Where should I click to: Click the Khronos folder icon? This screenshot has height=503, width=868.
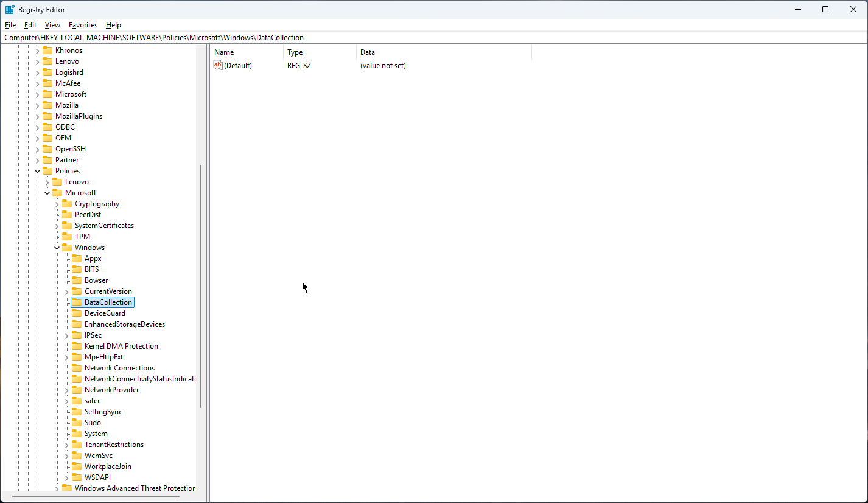(x=47, y=50)
